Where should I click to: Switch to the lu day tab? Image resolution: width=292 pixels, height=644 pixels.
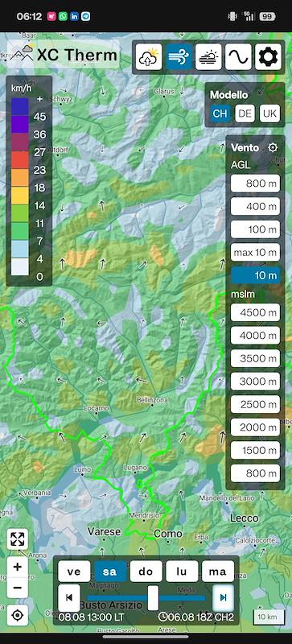point(182,572)
